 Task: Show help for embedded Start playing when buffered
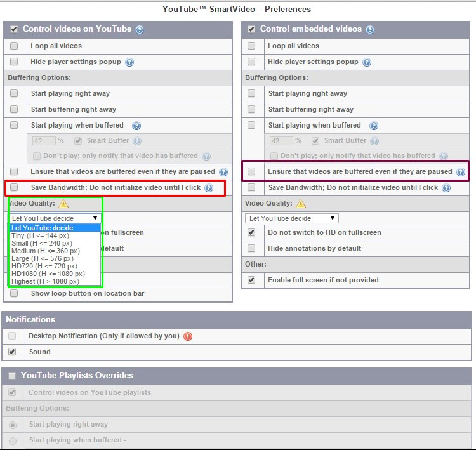pos(374,126)
